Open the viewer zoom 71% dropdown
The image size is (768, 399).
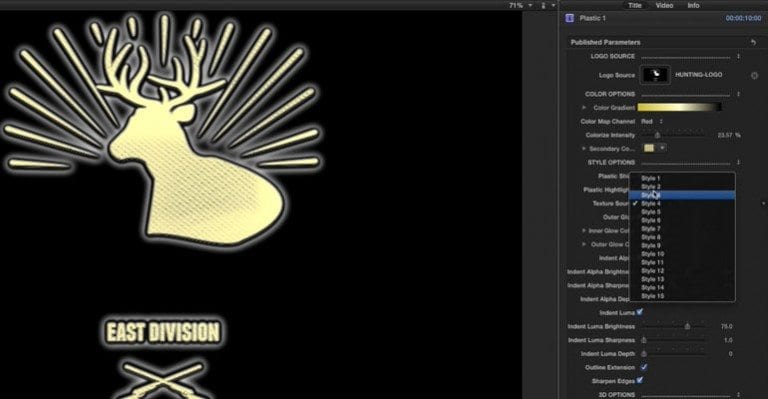(521, 5)
